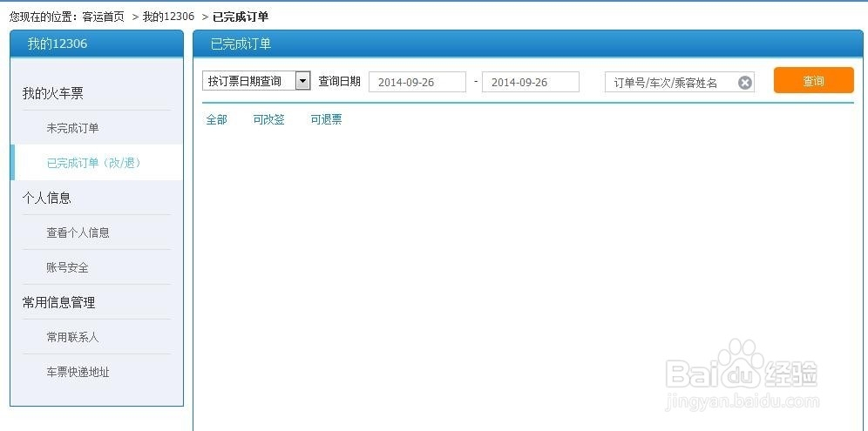The height and width of the screenshot is (431, 868).
Task: Click the 个人信息 section heading
Action: [46, 198]
